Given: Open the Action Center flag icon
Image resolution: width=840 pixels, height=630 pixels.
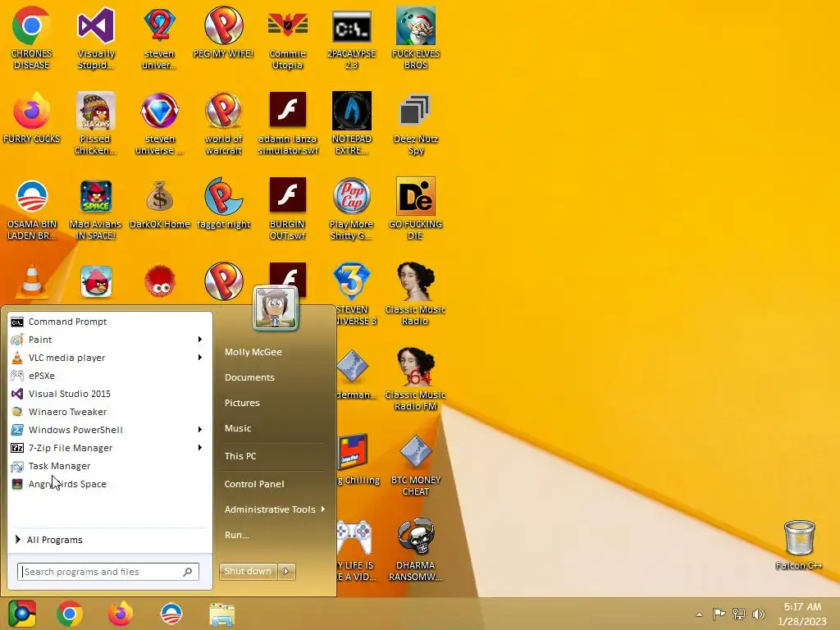Looking at the screenshot, I should (x=719, y=614).
